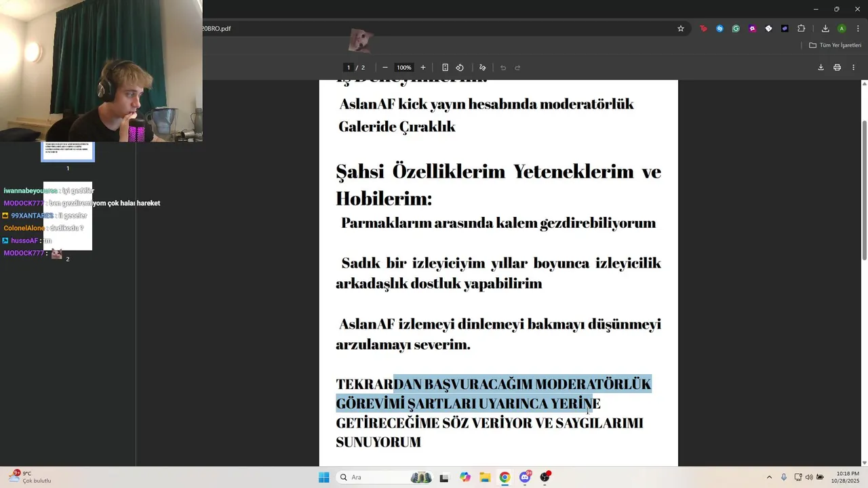
Task: Undo the last PDF annotation
Action: [x=503, y=67]
